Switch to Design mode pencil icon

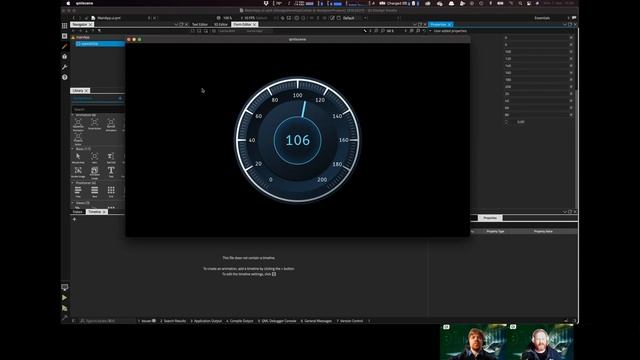pyautogui.click(x=64, y=46)
